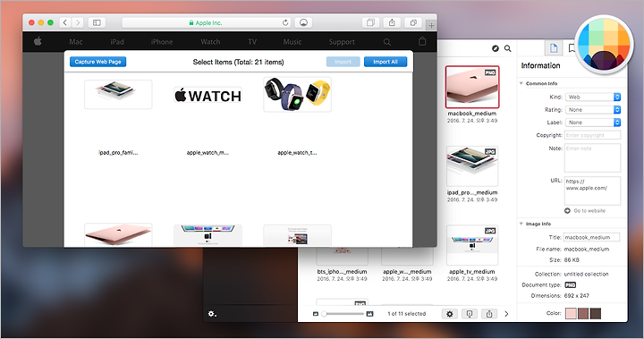The width and height of the screenshot is (644, 339).
Task: Open the Label dropdown
Action: (593, 123)
